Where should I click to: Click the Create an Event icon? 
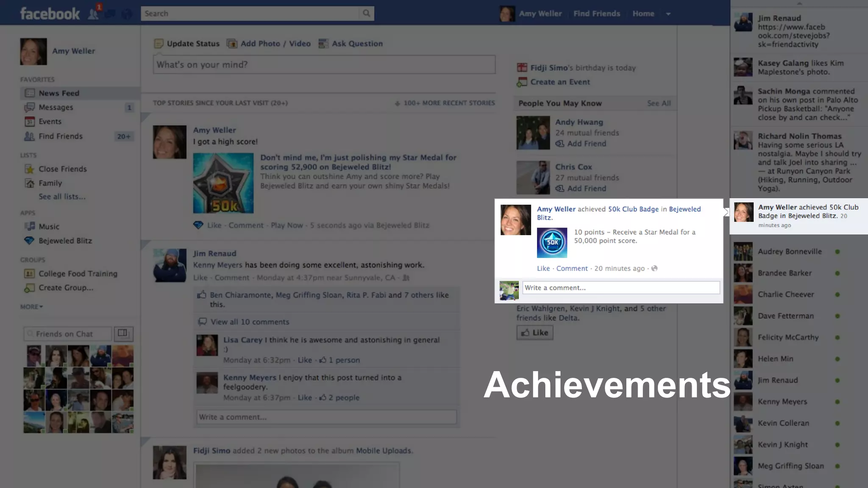tap(522, 82)
